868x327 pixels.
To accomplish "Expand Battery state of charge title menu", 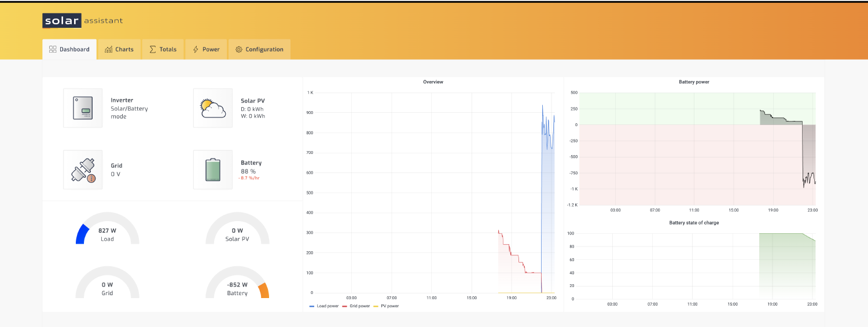I will 694,223.
